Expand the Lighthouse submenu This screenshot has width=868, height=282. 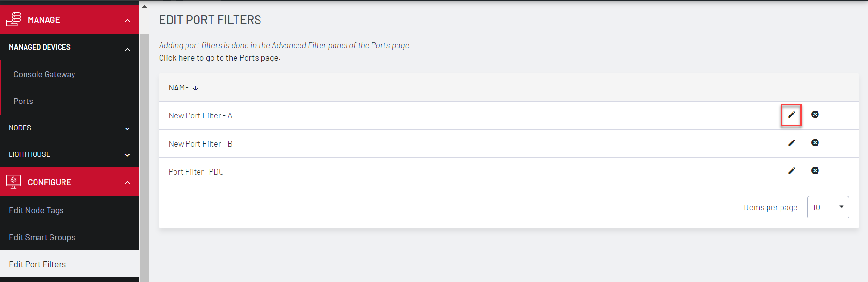[127, 155]
